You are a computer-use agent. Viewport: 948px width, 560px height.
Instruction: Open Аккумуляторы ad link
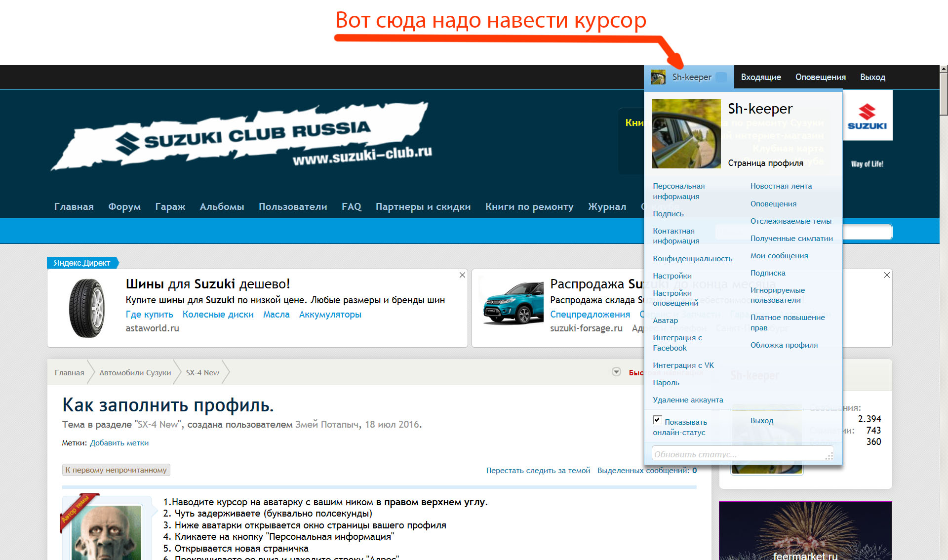(x=330, y=314)
